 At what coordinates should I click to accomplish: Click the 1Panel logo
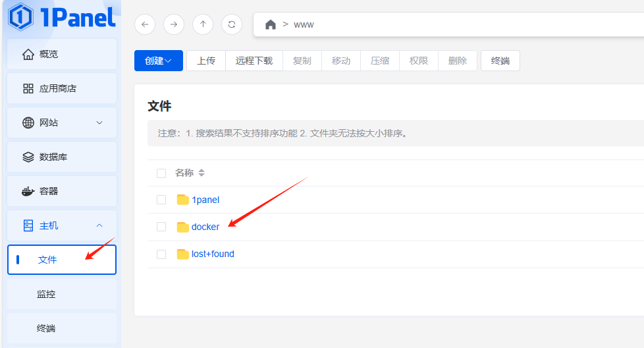[x=62, y=17]
